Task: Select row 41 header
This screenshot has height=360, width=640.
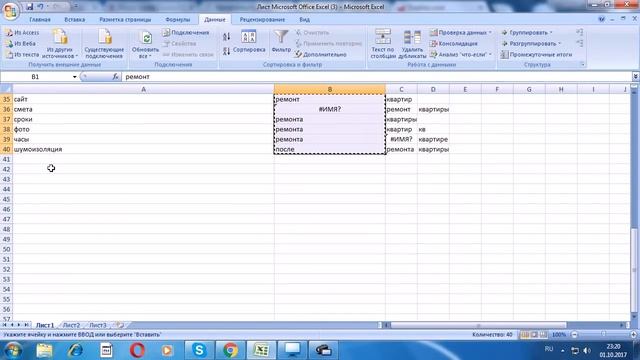Action: click(x=6, y=159)
